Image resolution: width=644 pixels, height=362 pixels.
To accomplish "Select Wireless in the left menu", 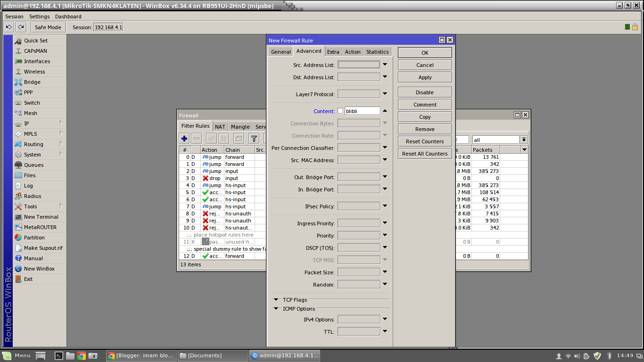I will pos(34,72).
